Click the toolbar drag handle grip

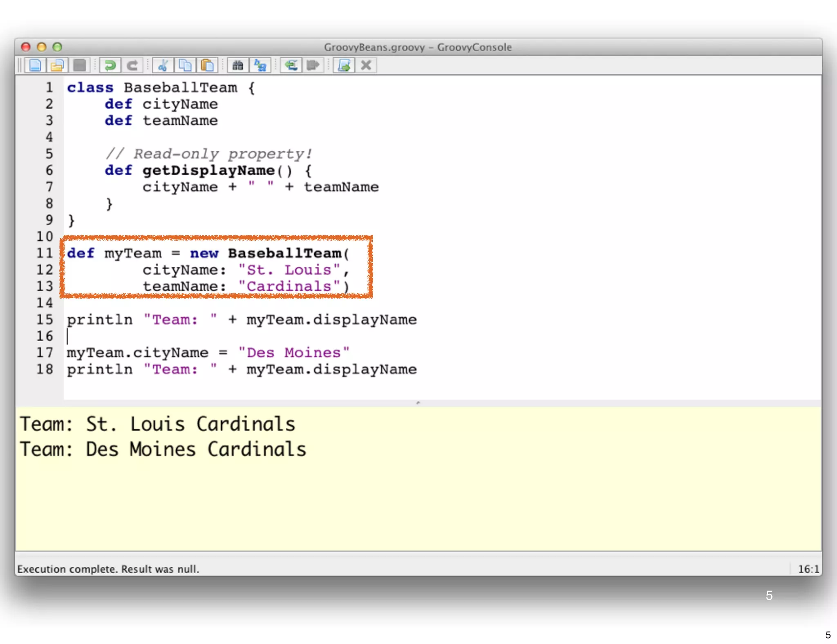pos(20,65)
